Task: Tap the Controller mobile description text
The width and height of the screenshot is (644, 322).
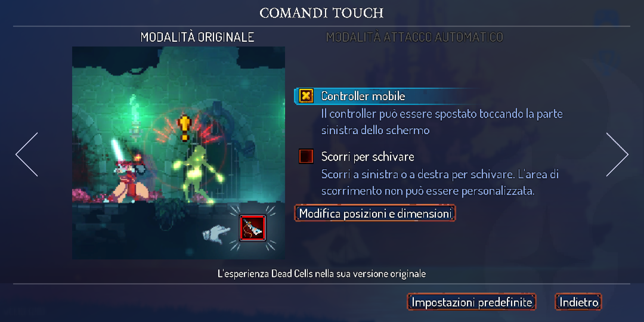Action: [442, 122]
